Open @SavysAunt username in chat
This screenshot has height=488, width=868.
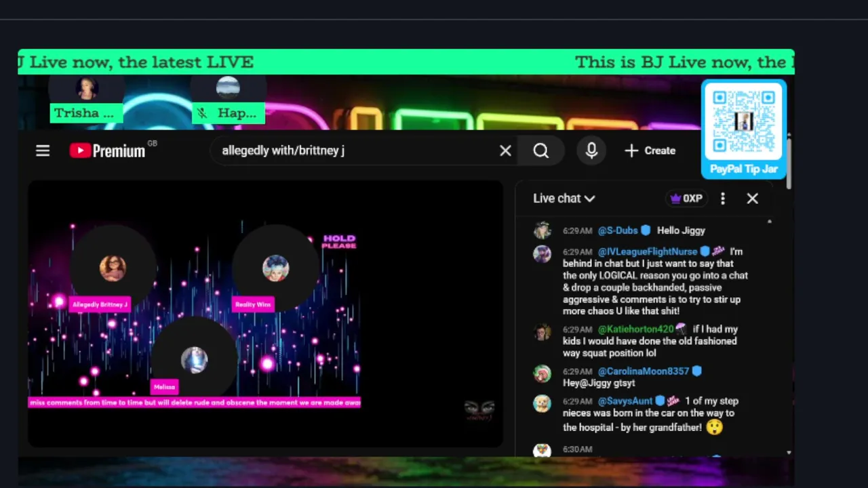[x=625, y=401]
